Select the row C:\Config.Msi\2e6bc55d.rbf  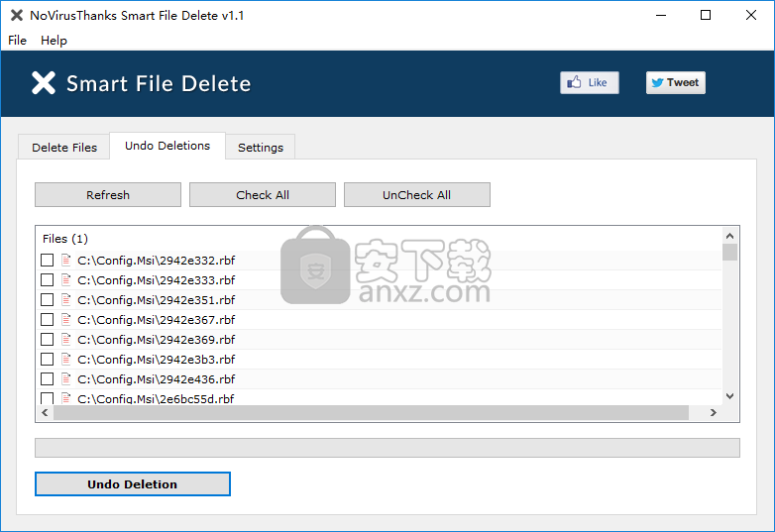pyautogui.click(x=380, y=397)
